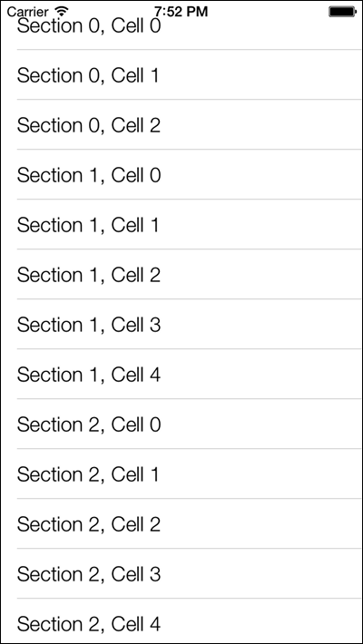Tap blank space right of Section 2, Cell 0
The height and width of the screenshot is (644, 363).
point(261,424)
